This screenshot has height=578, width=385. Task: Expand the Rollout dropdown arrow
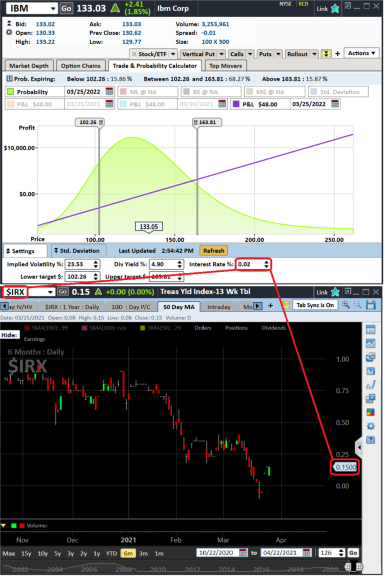(x=314, y=54)
